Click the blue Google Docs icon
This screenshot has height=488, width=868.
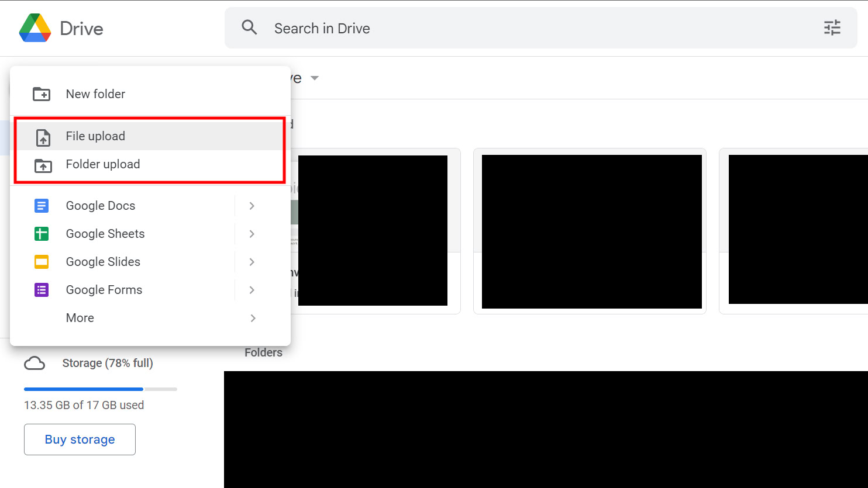42,206
